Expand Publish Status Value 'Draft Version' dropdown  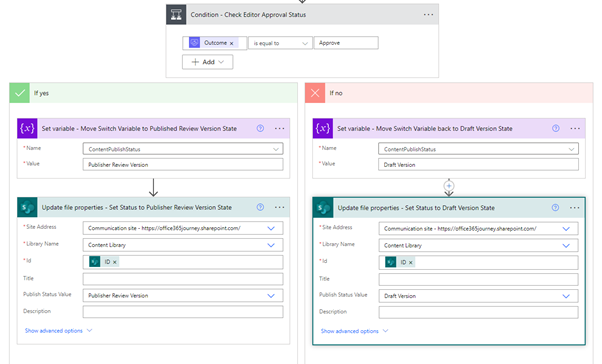566,296
